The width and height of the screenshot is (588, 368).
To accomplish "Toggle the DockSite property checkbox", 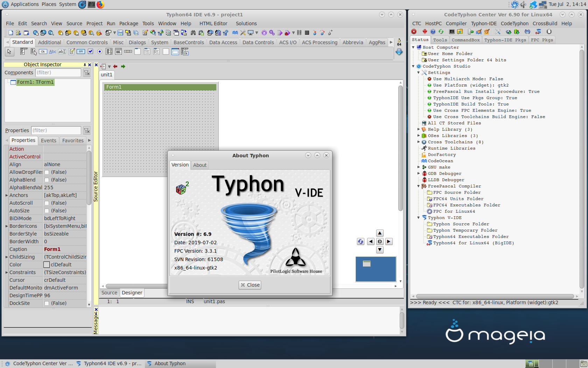I will pos(47,303).
